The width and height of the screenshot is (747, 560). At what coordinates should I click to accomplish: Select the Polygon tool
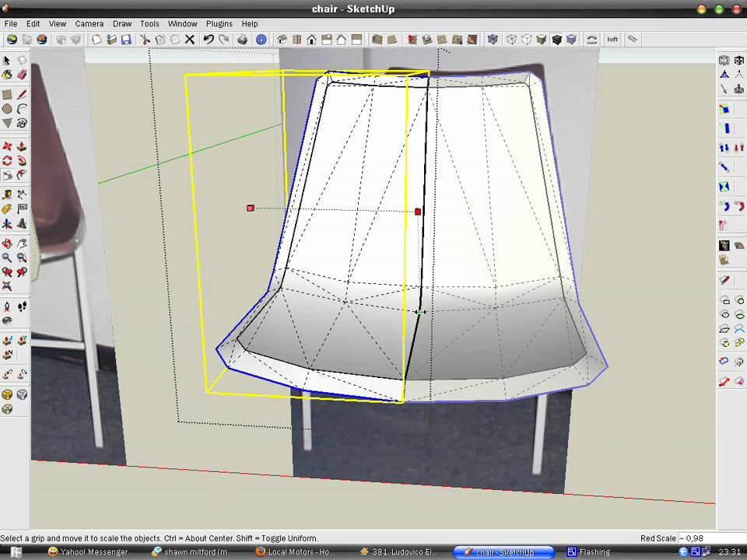[x=7, y=124]
